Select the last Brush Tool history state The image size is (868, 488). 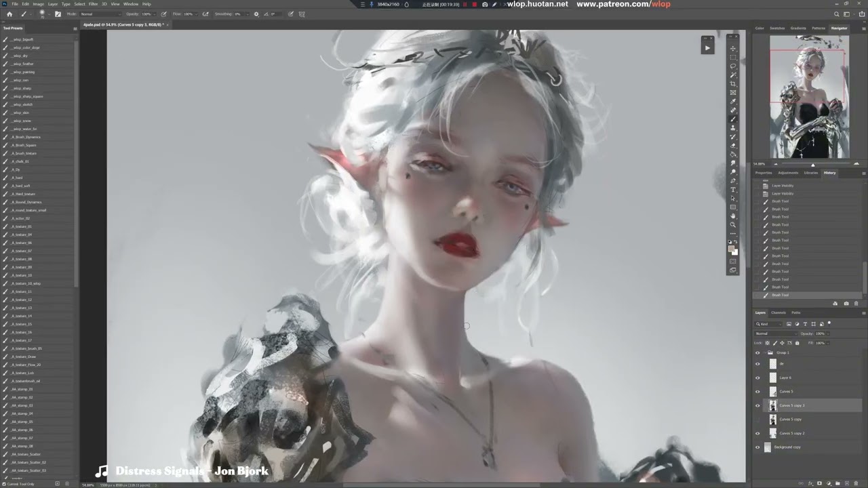[807, 295]
